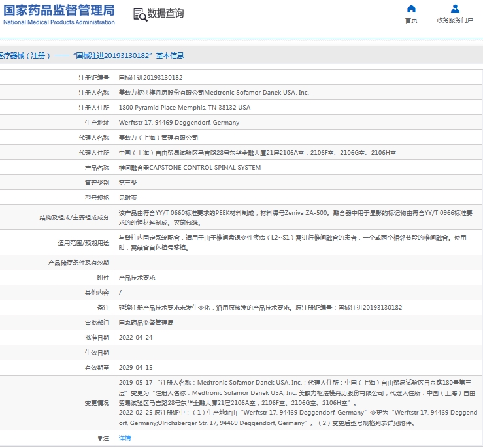This screenshot has width=483, height=448.
Task: Click intended use text mentioning L2~S1
Action: (293, 242)
